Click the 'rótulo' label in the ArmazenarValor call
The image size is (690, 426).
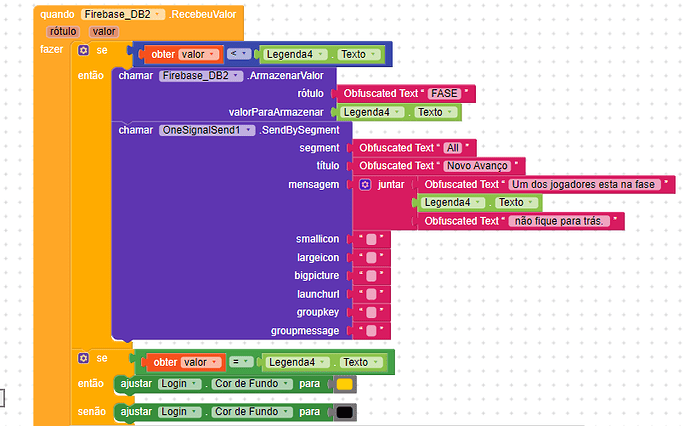(311, 94)
